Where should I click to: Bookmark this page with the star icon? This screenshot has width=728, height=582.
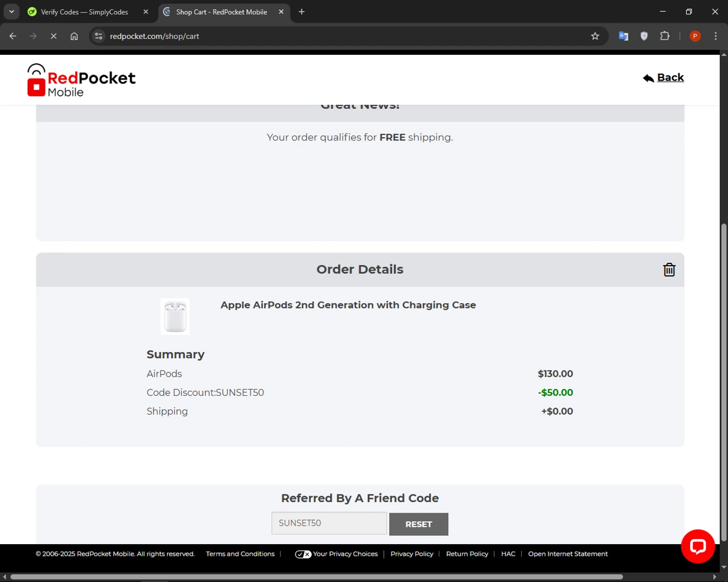tap(595, 36)
